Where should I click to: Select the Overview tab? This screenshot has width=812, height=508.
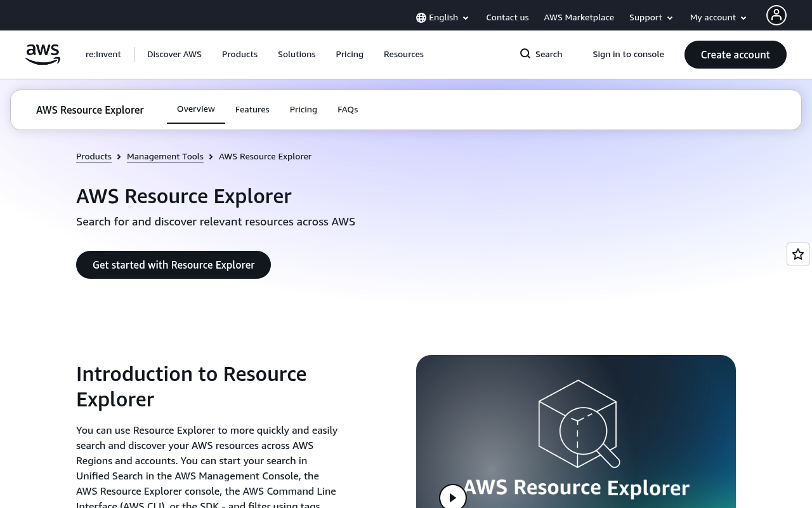coord(196,109)
